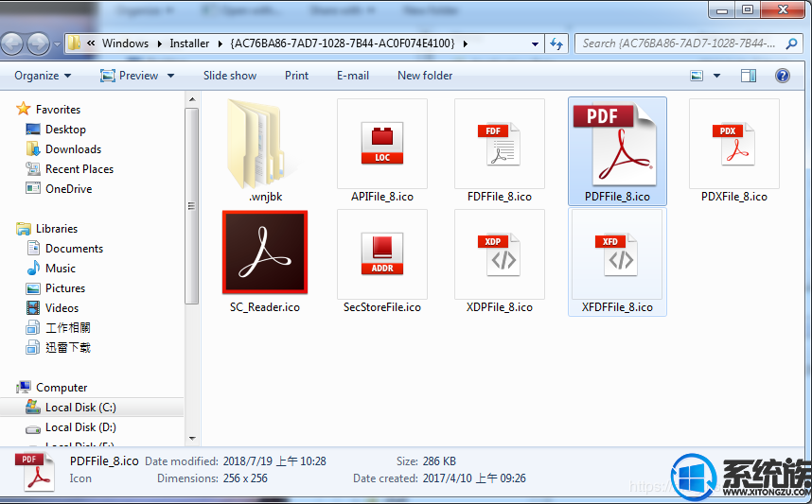Click the search input field
The image size is (812, 504).
click(x=679, y=43)
